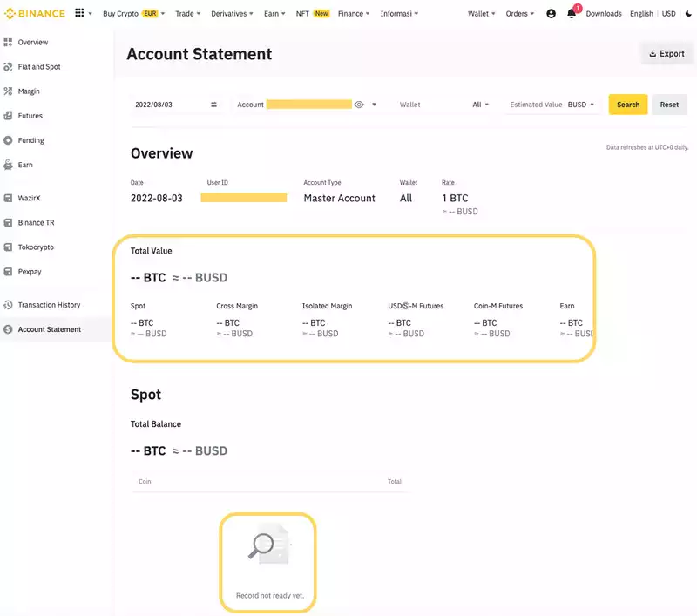Open the notifications bell
Image resolution: width=697 pixels, height=616 pixels.
tap(571, 13)
